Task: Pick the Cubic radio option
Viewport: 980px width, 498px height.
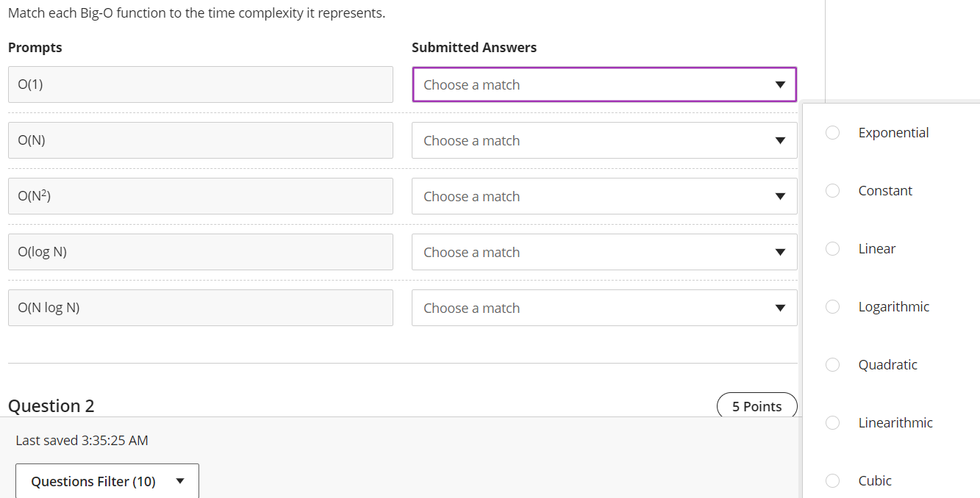Action: coord(833,481)
